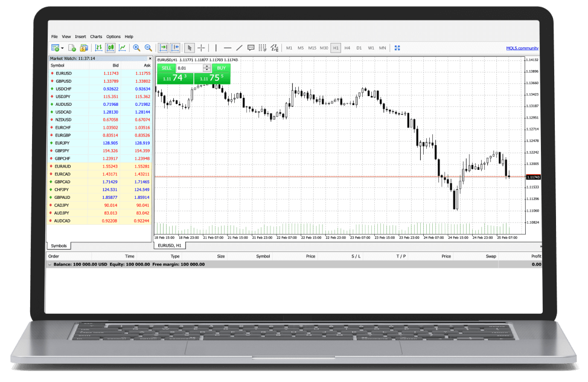
Task: Open the View menu
Action: [x=66, y=36]
